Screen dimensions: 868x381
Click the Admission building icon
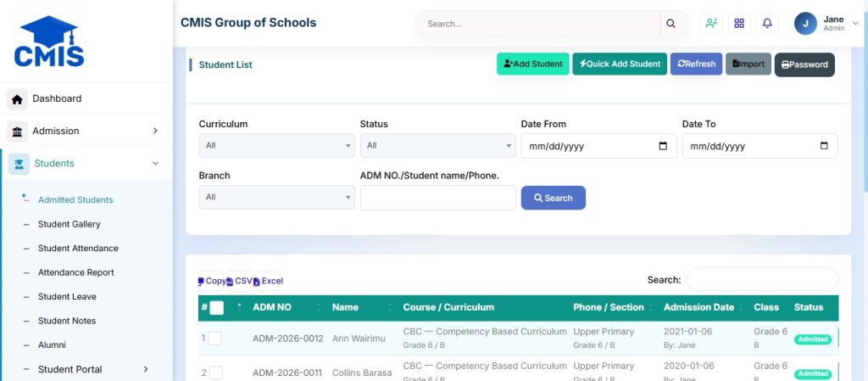coord(17,132)
